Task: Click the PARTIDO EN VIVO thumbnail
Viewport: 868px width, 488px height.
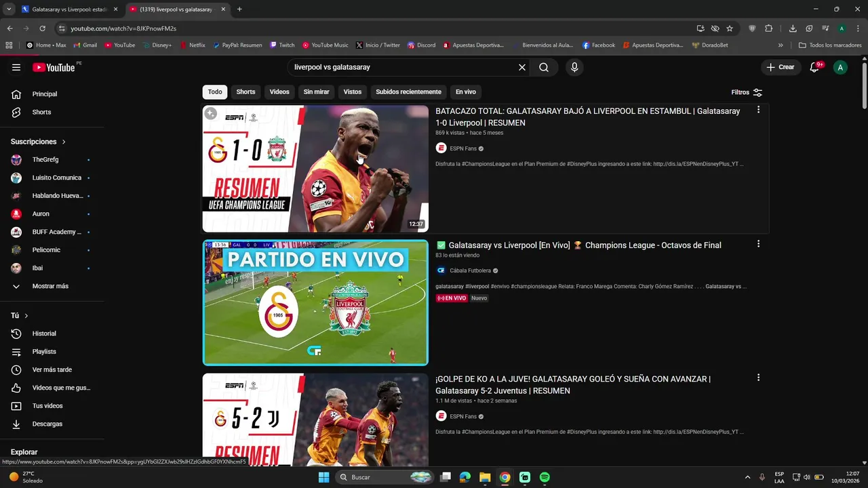Action: pos(315,302)
